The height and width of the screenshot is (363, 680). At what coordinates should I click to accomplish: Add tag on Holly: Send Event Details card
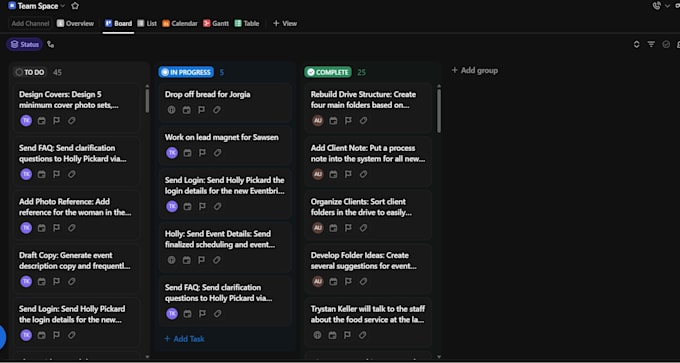point(217,260)
